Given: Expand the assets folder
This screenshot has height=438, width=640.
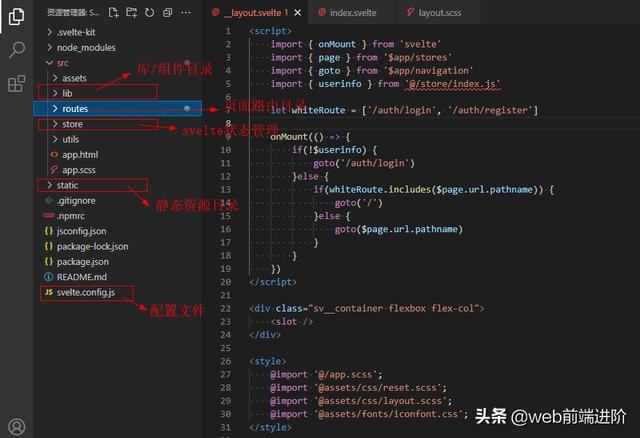Looking at the screenshot, I should point(118,78).
